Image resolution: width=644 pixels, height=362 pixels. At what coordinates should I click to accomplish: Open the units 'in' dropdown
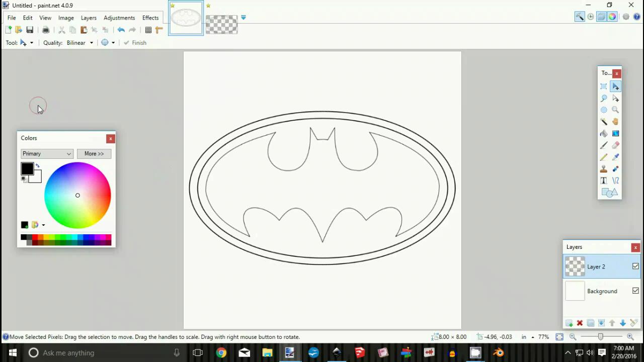533,337
